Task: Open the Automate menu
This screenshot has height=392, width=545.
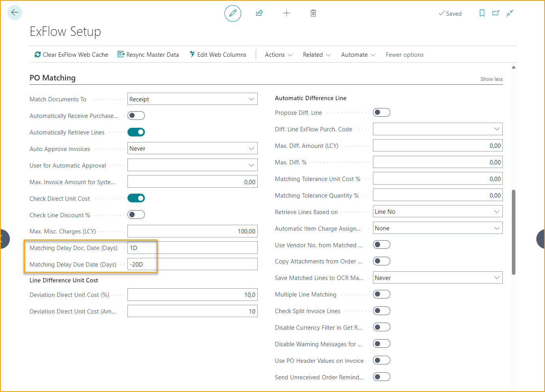Action: click(358, 55)
